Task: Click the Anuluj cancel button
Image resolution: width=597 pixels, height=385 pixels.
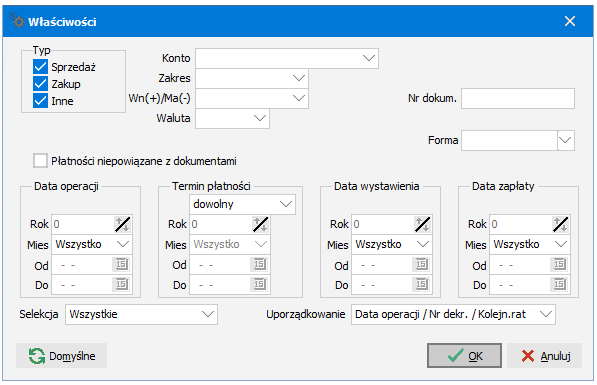Action: 544,356
